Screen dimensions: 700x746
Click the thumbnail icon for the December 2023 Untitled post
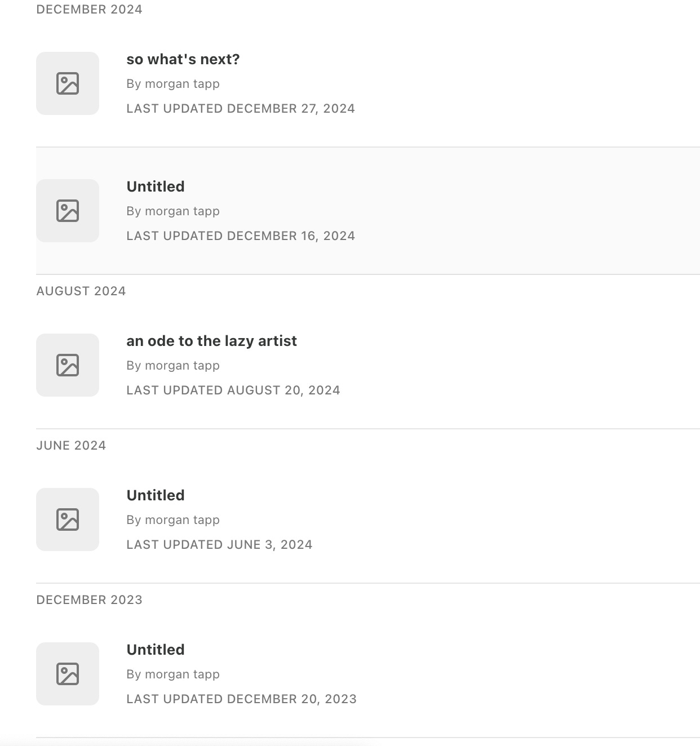click(x=67, y=673)
